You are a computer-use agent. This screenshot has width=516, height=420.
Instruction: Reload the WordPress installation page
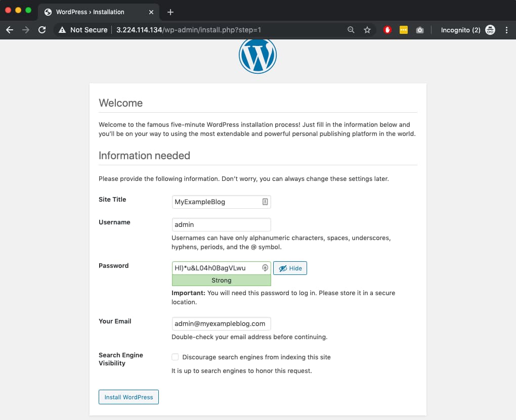[x=42, y=30]
